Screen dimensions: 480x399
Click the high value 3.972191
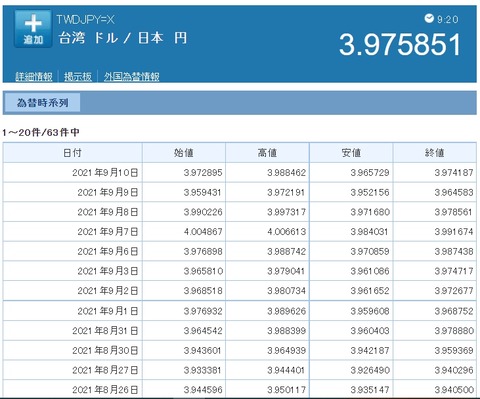click(286, 192)
